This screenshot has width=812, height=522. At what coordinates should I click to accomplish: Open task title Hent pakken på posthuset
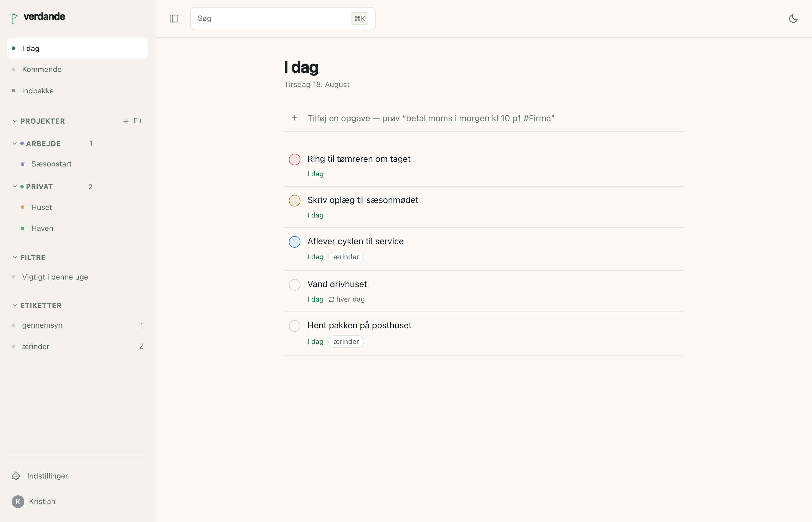point(359,325)
